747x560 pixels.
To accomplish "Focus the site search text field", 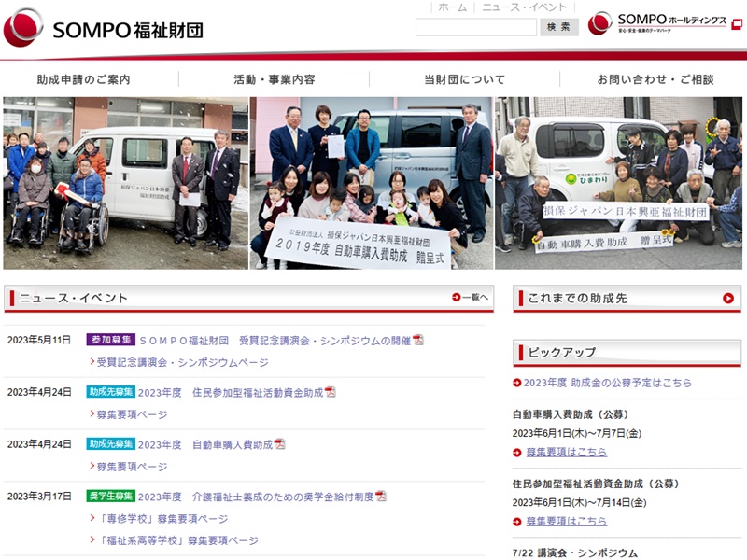I will click(476, 27).
